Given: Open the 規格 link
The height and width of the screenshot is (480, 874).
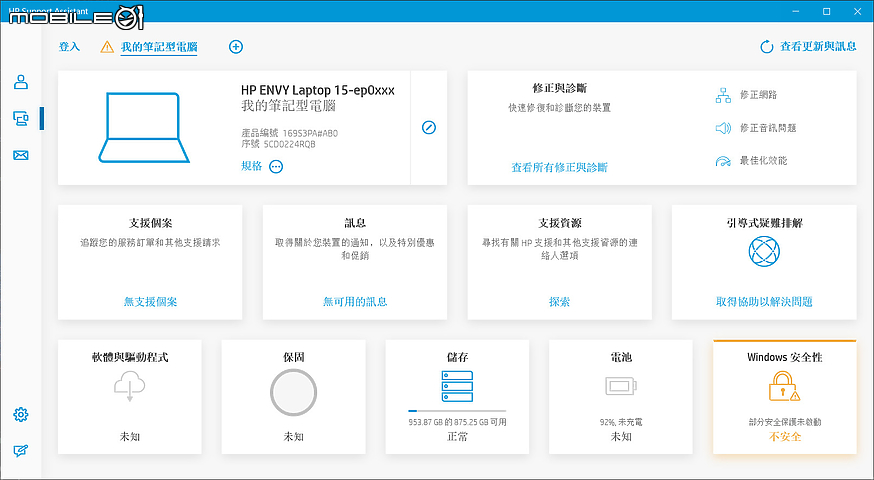Looking at the screenshot, I should point(251,166).
